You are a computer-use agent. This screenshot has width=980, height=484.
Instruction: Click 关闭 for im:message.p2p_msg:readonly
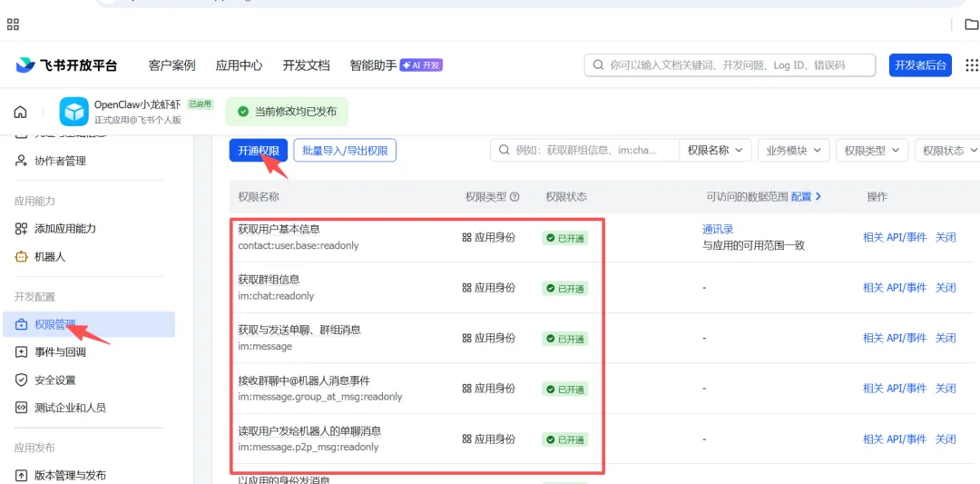click(945, 439)
